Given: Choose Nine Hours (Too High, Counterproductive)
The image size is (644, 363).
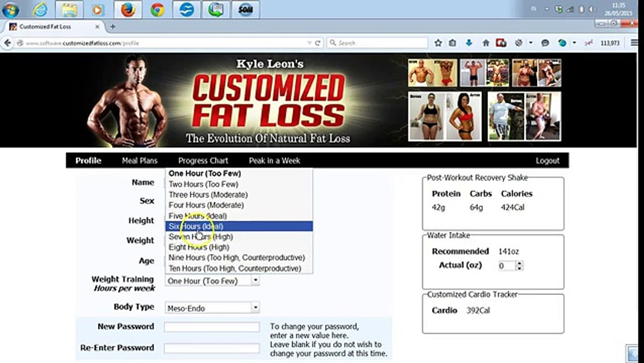Looking at the screenshot, I should [239, 258].
